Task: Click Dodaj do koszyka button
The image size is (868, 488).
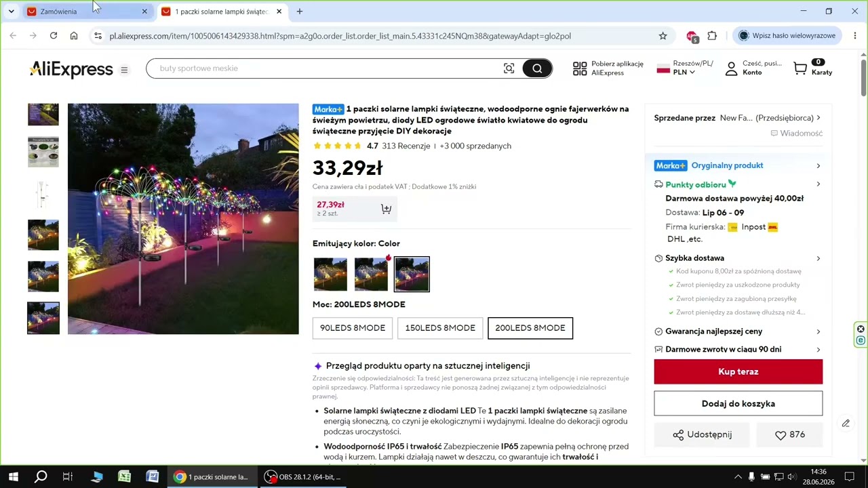Action: [x=738, y=403]
